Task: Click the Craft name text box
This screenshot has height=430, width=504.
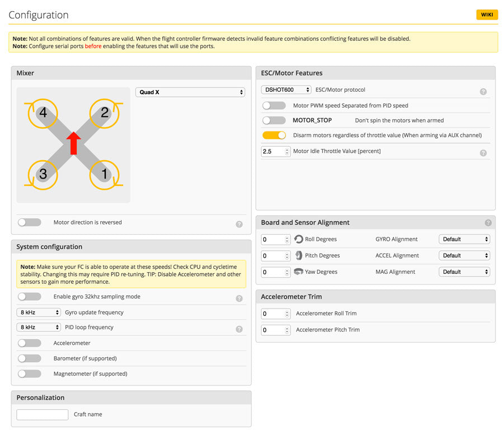Action: tap(43, 414)
